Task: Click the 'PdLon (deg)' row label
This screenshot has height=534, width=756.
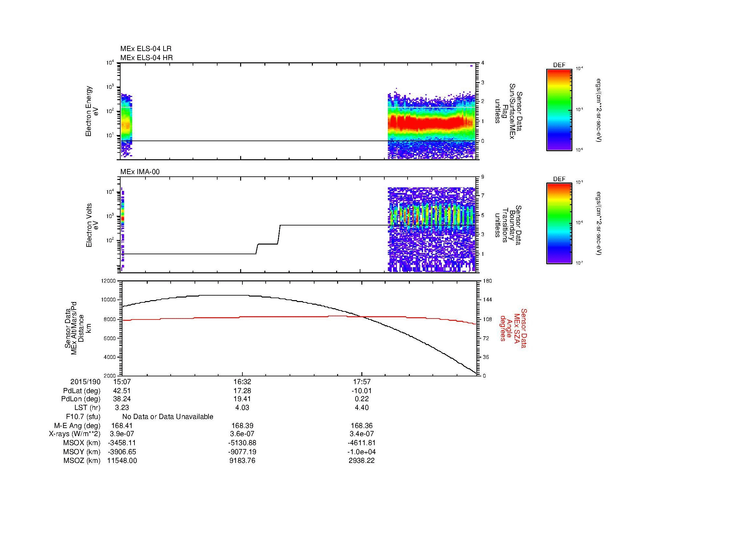Action: click(81, 399)
